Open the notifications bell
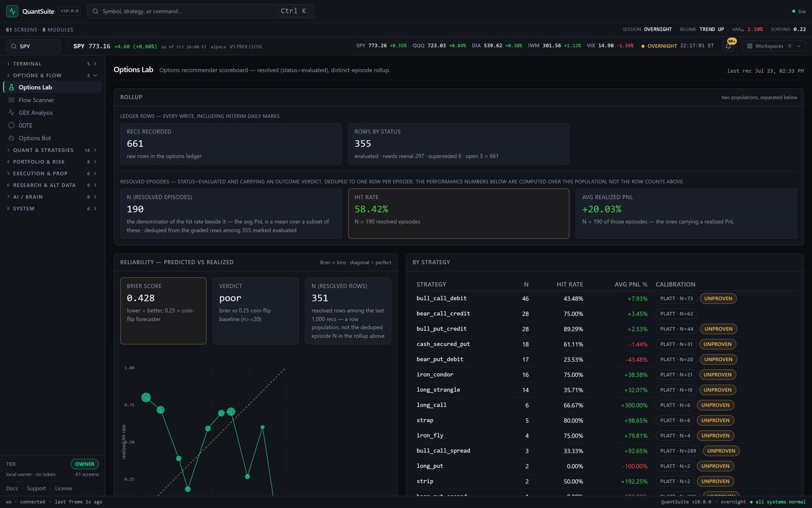This screenshot has width=812, height=508. 729,46
